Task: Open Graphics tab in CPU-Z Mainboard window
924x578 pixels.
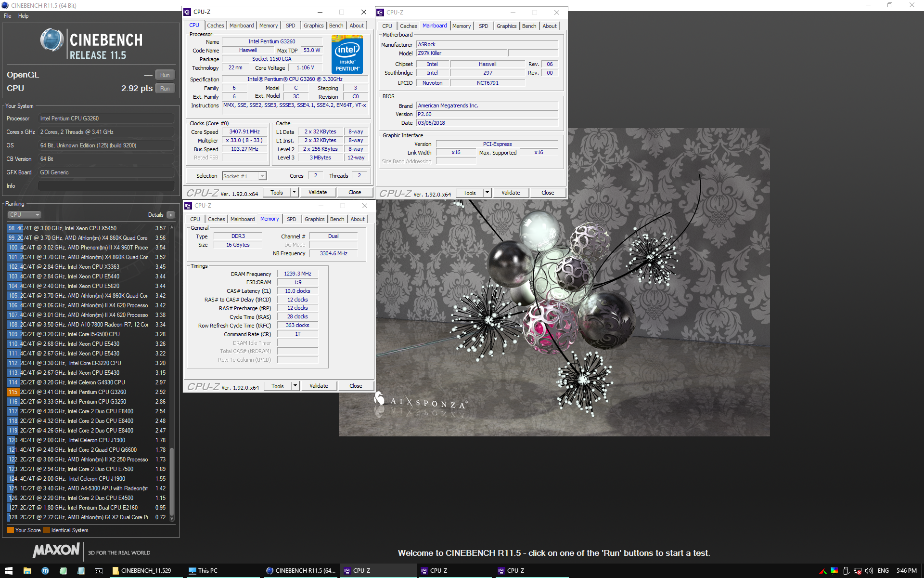Action: [506, 26]
